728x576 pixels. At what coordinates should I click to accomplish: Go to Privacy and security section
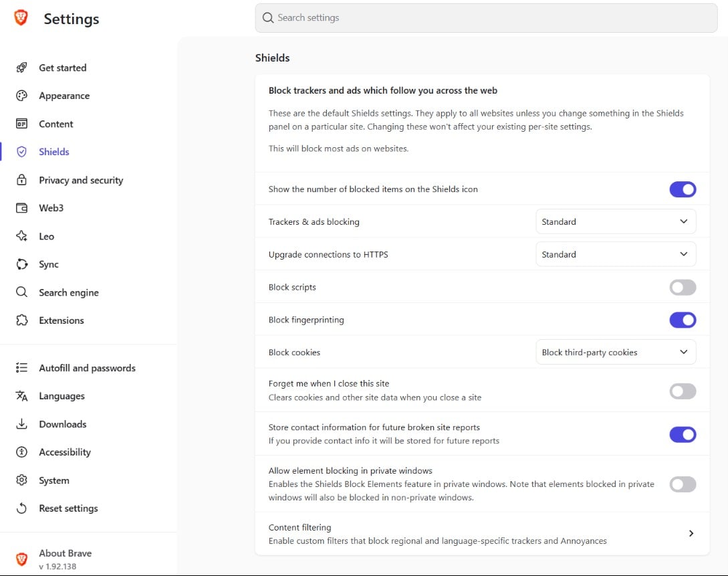tap(81, 180)
